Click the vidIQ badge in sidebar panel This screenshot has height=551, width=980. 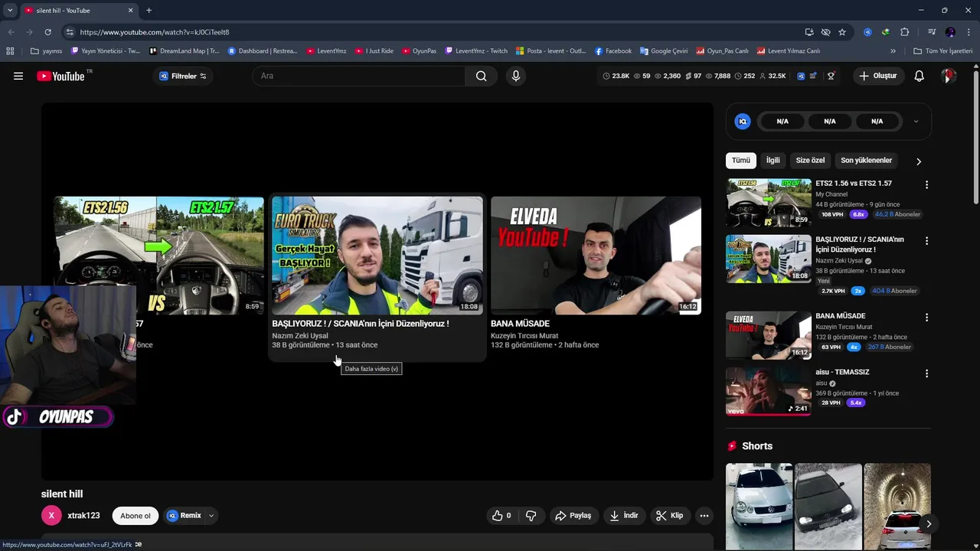click(x=743, y=121)
